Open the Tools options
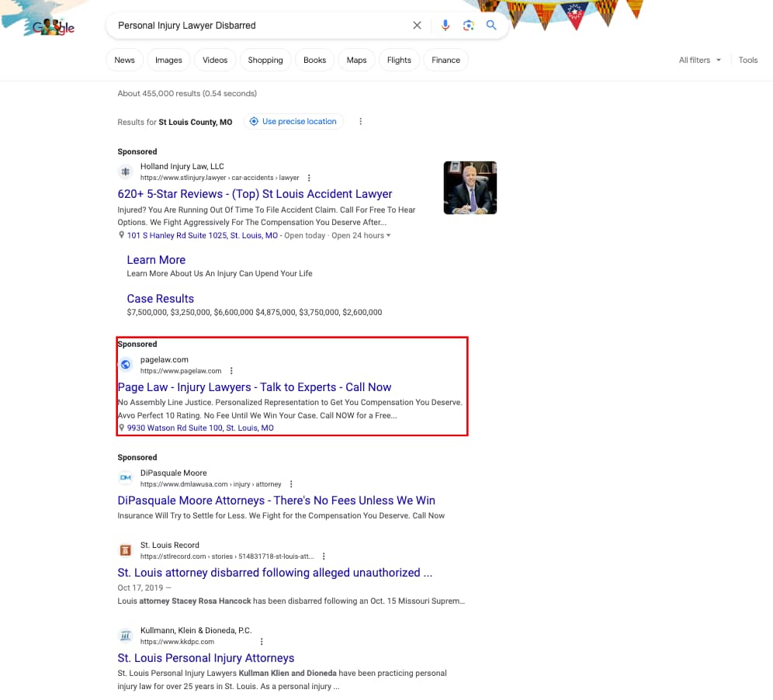Image resolution: width=773 pixels, height=700 pixels. (x=747, y=60)
